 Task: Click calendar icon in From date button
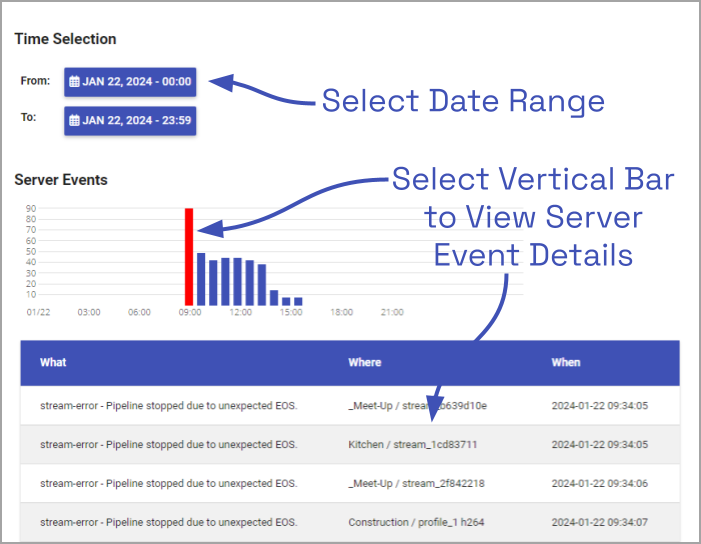tap(74, 82)
